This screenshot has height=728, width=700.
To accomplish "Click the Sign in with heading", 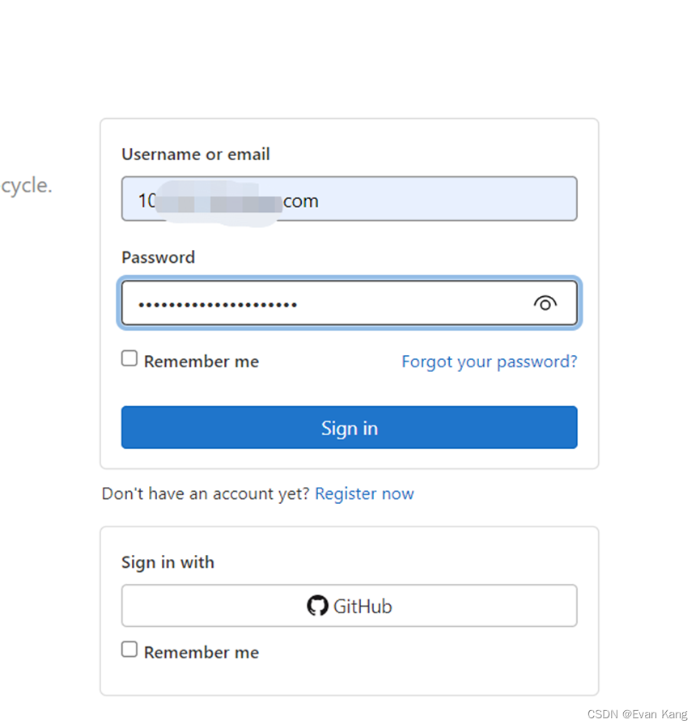I will click(x=168, y=561).
